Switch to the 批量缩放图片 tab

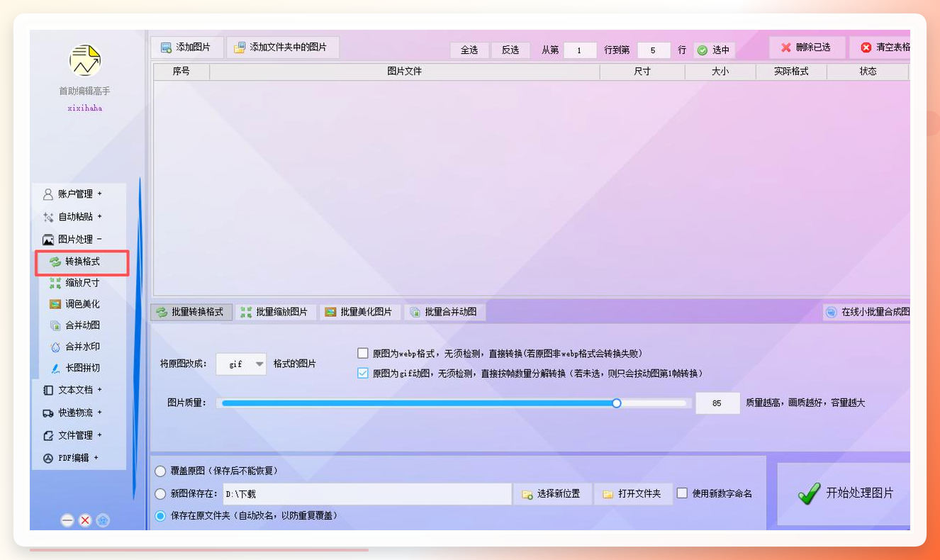[275, 312]
